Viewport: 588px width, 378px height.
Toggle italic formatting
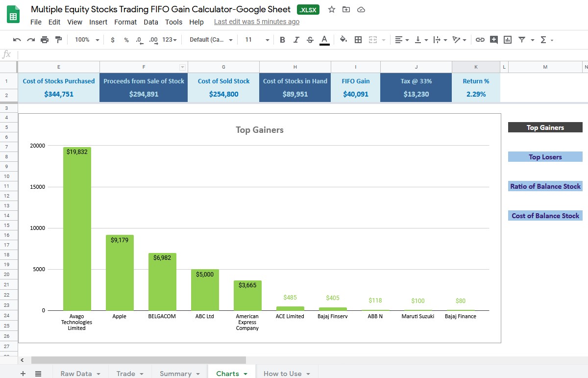pos(296,40)
